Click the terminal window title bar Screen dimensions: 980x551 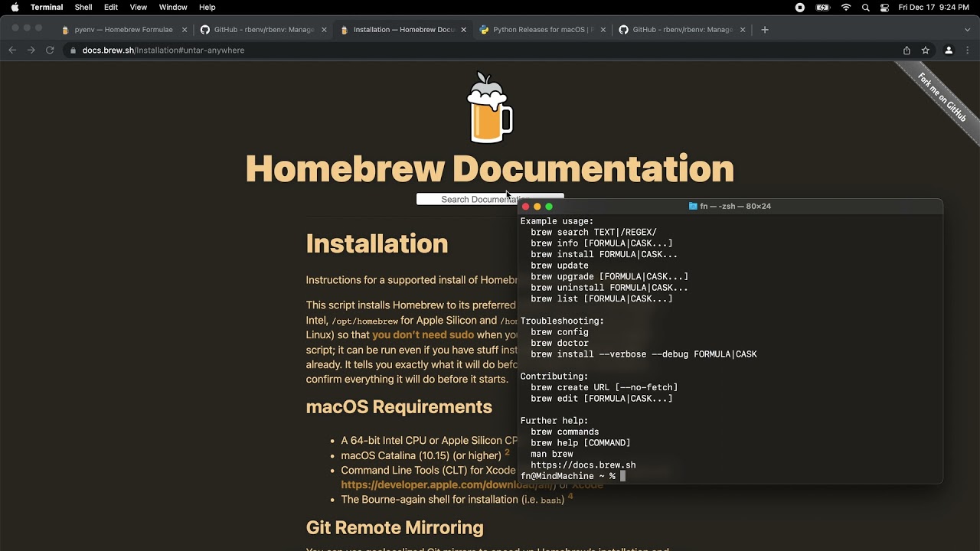[730, 207]
